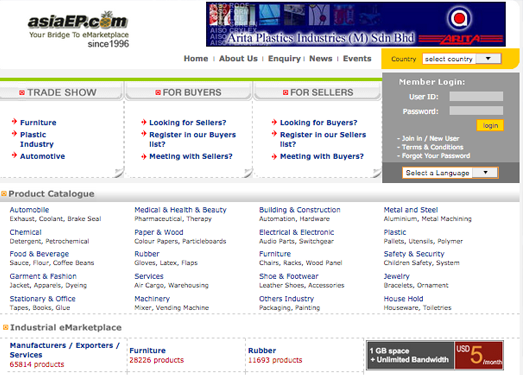523x375 pixels.
Task: Open the Plastic category
Action: tap(395, 232)
